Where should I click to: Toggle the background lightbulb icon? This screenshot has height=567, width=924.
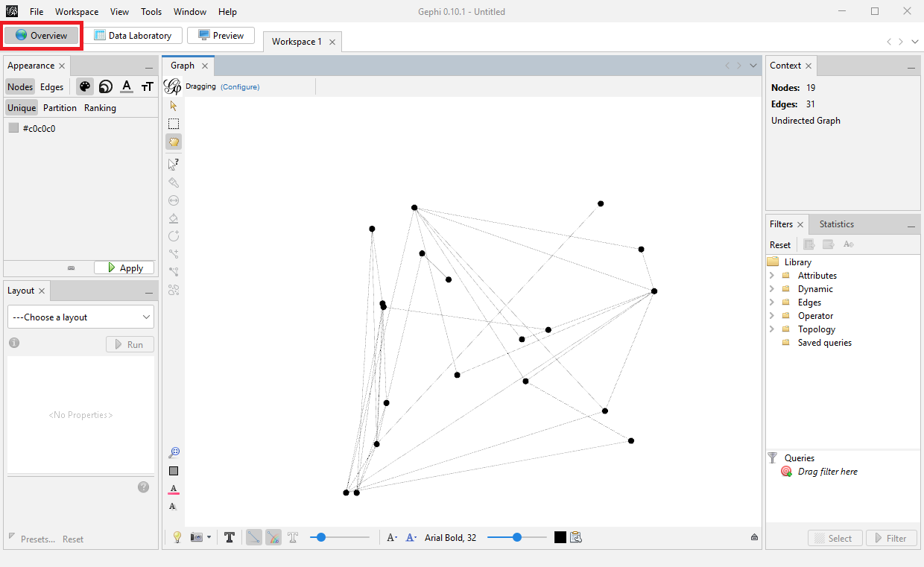(x=177, y=536)
